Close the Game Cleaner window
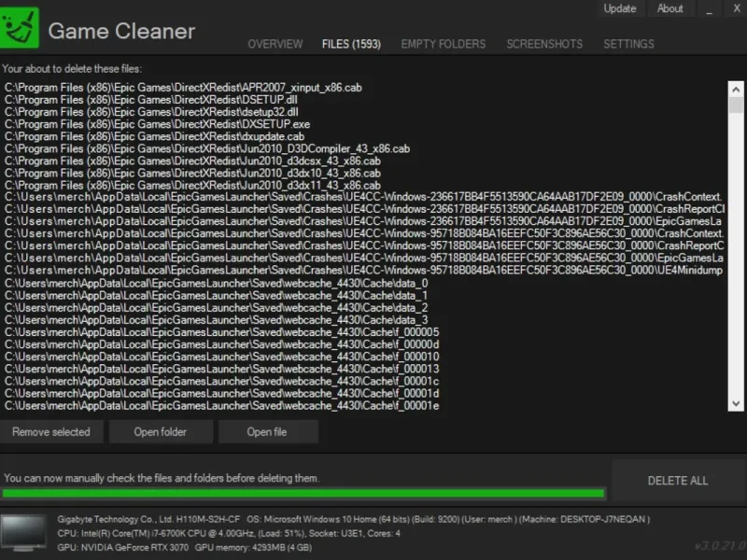 pyautogui.click(x=736, y=8)
